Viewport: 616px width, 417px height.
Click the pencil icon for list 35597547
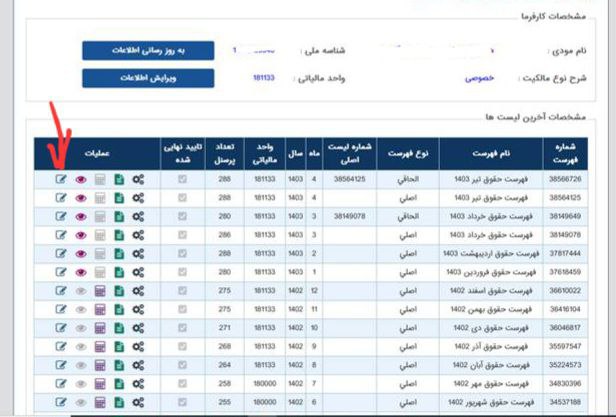pyautogui.click(x=61, y=346)
